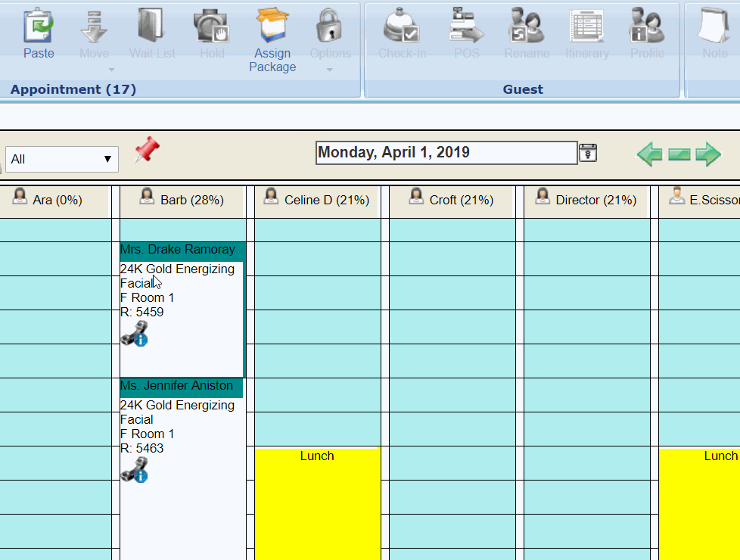The width and height of the screenshot is (740, 560).
Task: Go to previous day with left arrow
Action: tap(650, 154)
